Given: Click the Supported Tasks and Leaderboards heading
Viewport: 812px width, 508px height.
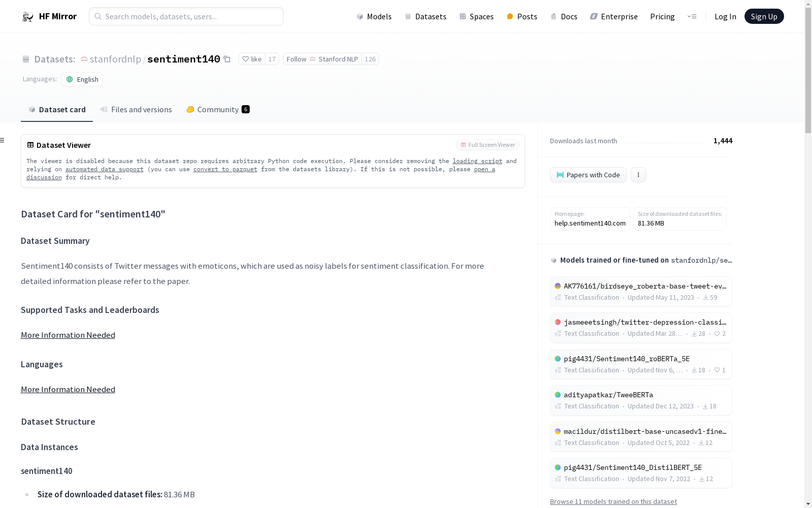Looking at the screenshot, I should tap(90, 310).
